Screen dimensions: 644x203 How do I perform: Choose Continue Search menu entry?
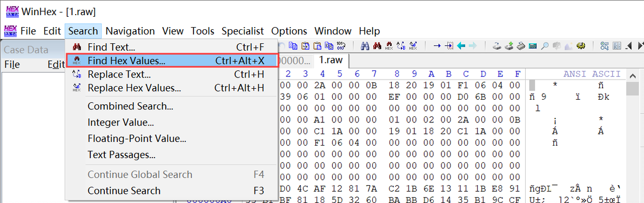click(x=172, y=191)
